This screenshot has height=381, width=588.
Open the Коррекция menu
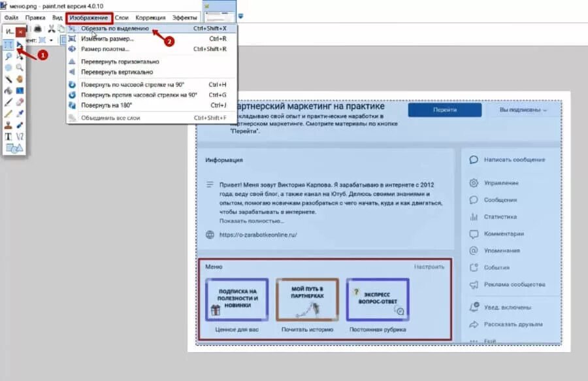[x=150, y=18]
